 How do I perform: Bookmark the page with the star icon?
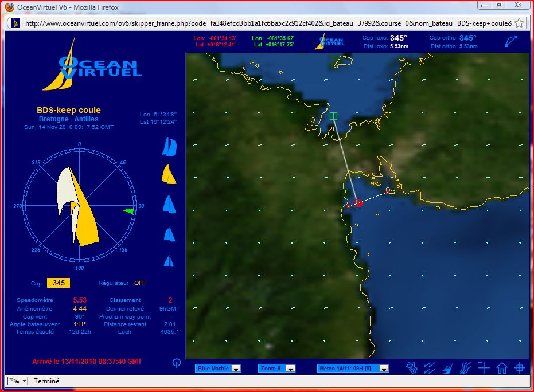pos(519,23)
